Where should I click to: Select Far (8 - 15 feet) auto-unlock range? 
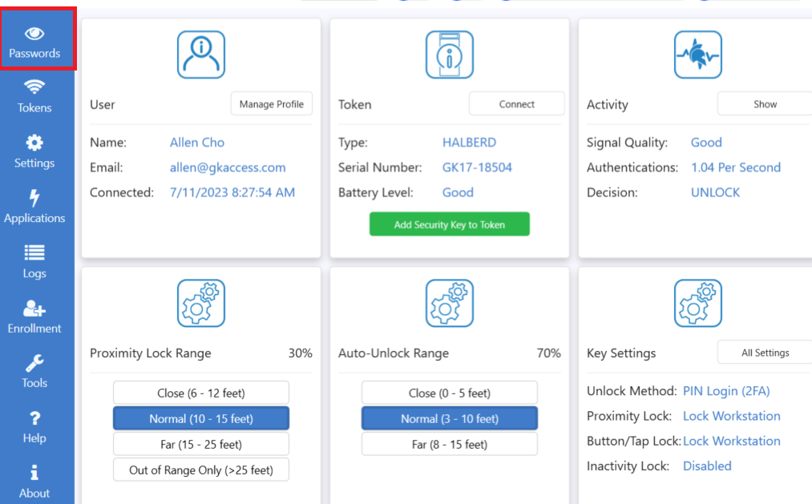point(449,444)
